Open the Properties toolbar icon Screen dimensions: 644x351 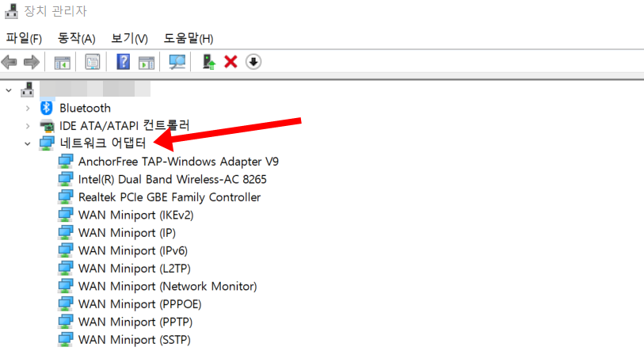point(93,62)
